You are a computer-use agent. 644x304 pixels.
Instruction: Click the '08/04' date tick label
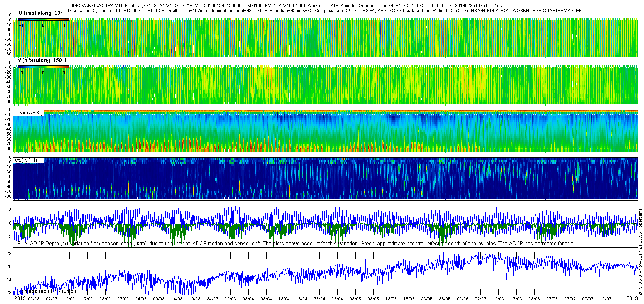click(266, 299)
